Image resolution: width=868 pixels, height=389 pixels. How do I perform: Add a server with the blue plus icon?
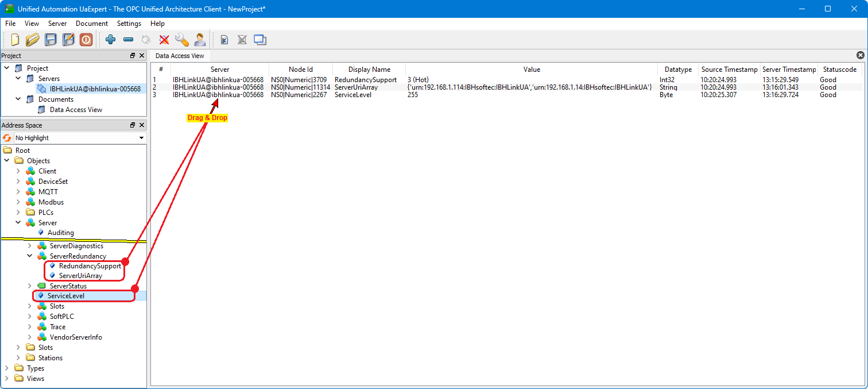pyautogui.click(x=111, y=40)
